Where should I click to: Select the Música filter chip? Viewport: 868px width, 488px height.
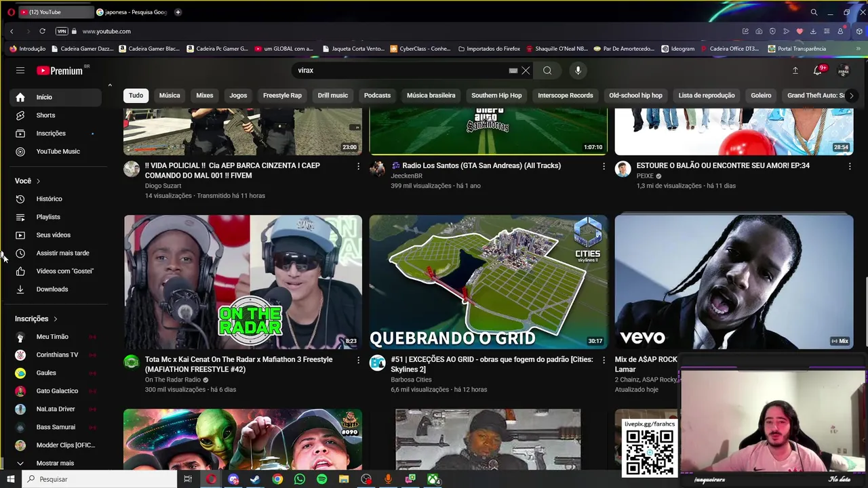tap(170, 96)
